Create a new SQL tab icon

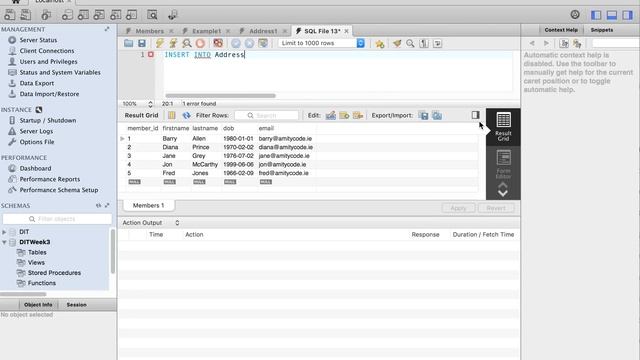pos(9,15)
